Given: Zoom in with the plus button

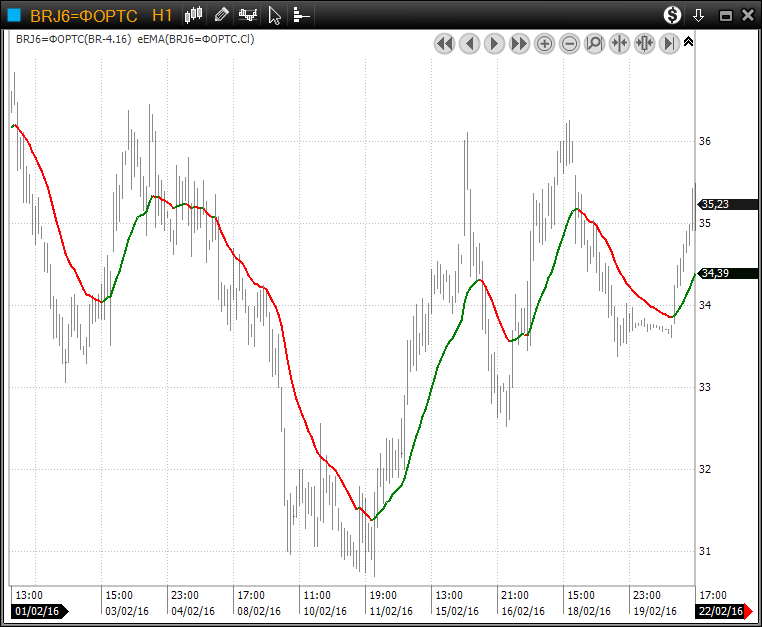Looking at the screenshot, I should (544, 43).
